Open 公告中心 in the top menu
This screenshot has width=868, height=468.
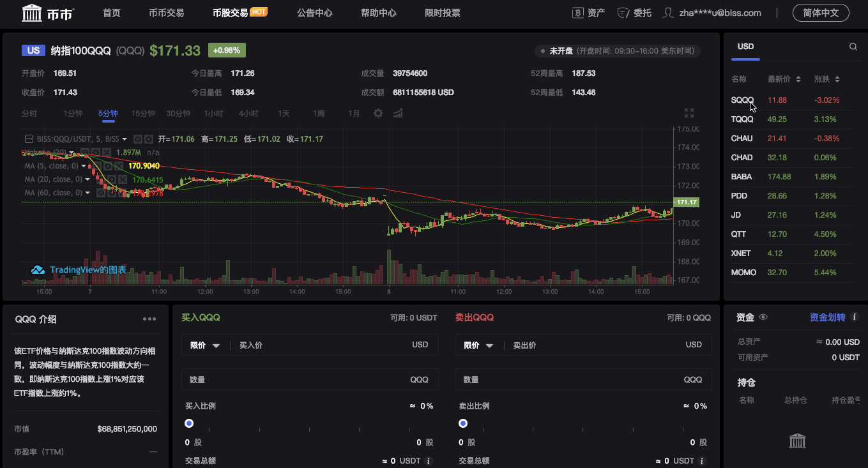click(315, 13)
